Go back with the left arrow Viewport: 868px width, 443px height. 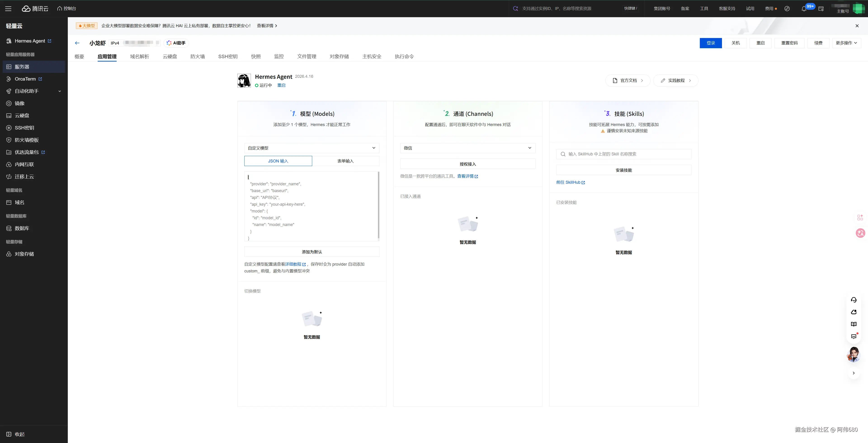tap(77, 43)
